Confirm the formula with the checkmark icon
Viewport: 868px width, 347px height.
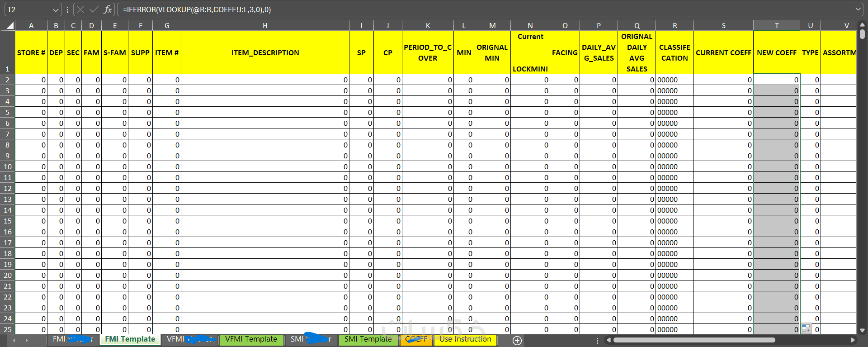click(x=94, y=10)
